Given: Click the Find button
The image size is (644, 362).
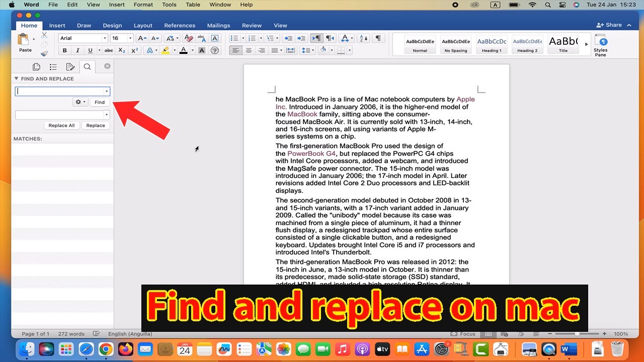Looking at the screenshot, I should click(x=100, y=102).
